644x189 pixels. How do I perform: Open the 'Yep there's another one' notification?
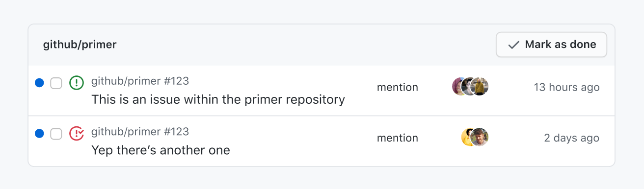[161, 150]
